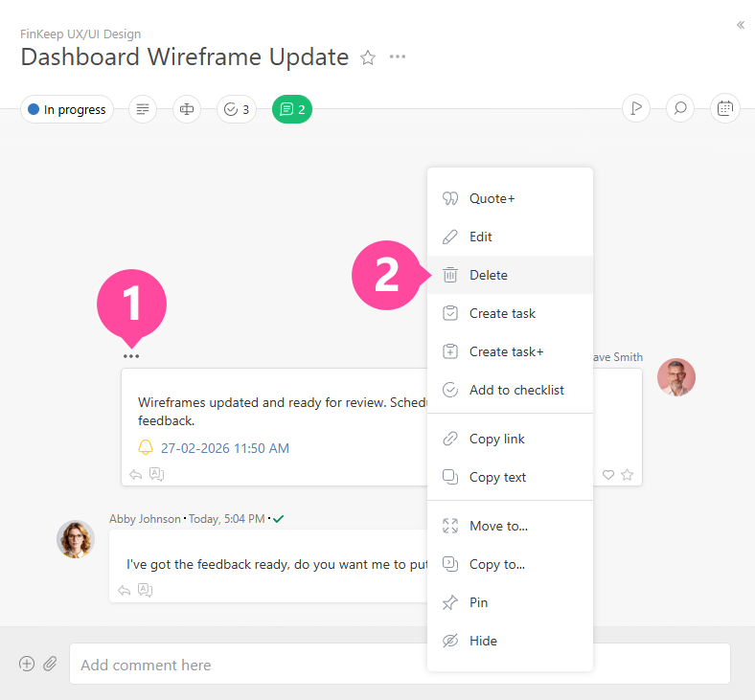Open the checklist tab showing 3
This screenshot has width=755, height=700.
coord(237,110)
